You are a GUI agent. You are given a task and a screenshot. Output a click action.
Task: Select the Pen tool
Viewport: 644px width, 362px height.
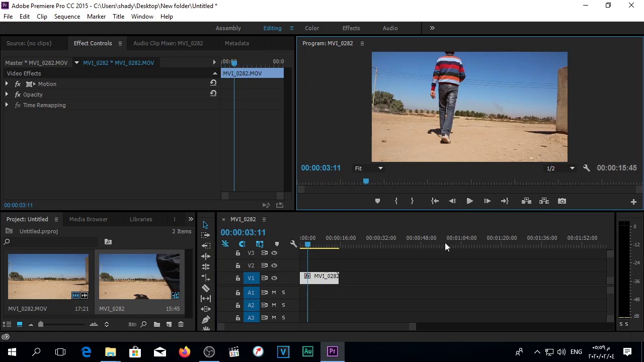[x=206, y=320]
